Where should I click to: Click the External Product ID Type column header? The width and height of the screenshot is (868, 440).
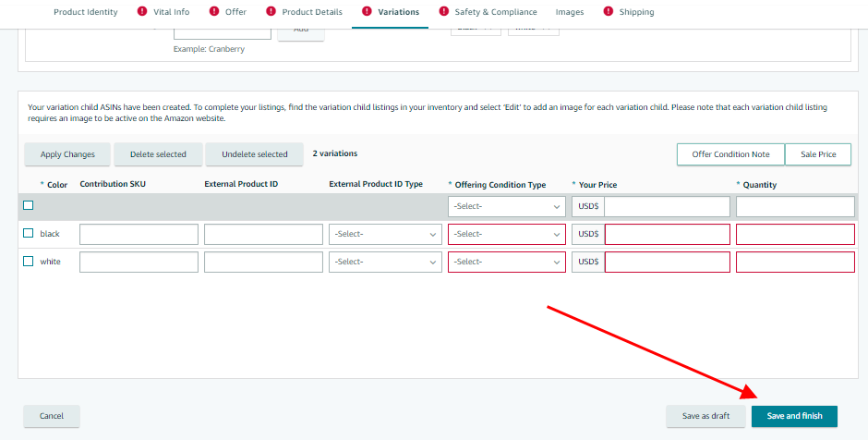(376, 184)
